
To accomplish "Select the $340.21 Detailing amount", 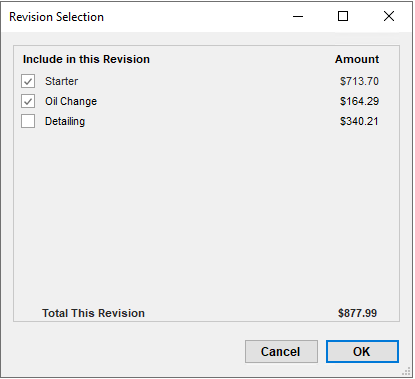I will [x=359, y=121].
